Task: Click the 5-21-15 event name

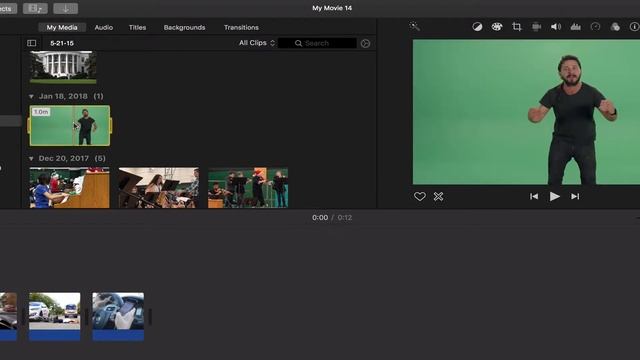Action: [62, 43]
